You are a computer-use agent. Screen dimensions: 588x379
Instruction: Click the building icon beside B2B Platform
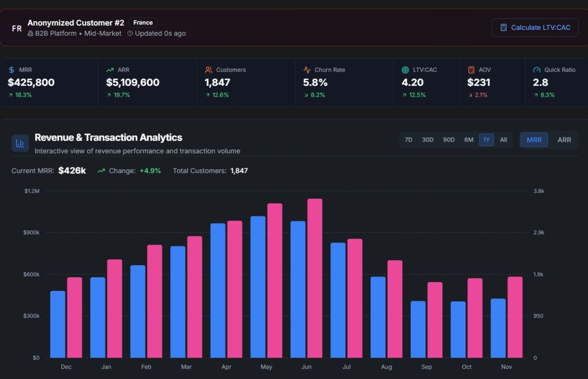point(31,33)
